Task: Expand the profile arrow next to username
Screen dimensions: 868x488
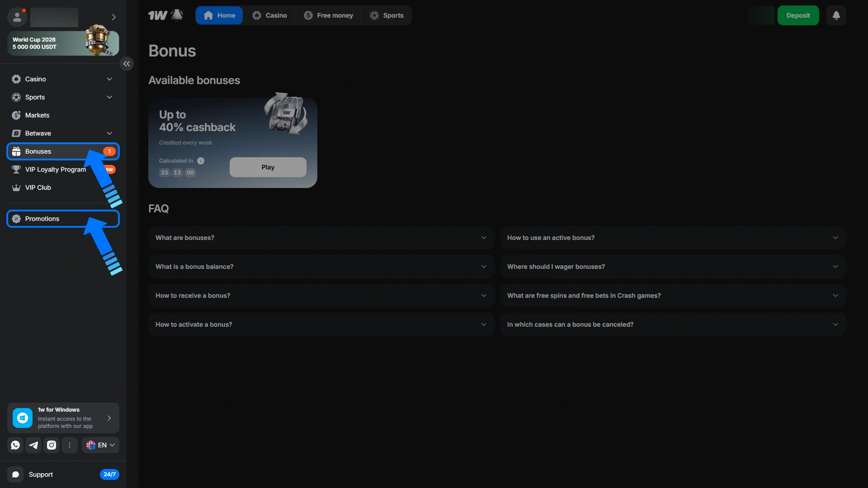Action: (114, 17)
